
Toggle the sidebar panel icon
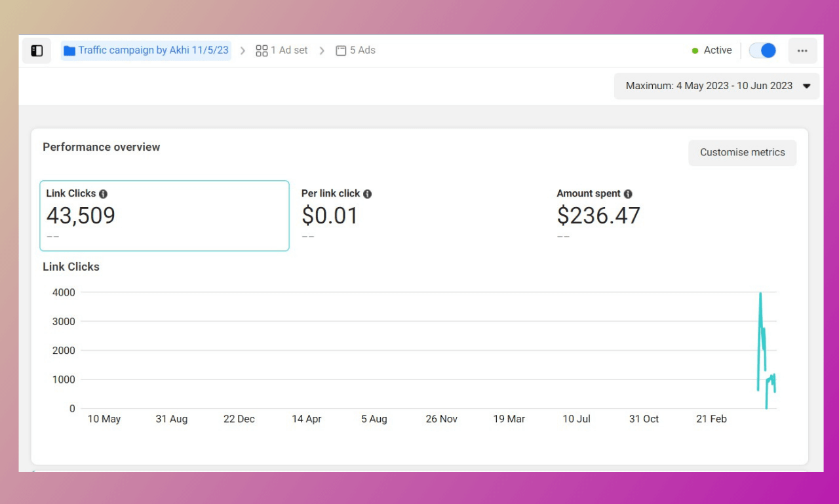coord(37,50)
